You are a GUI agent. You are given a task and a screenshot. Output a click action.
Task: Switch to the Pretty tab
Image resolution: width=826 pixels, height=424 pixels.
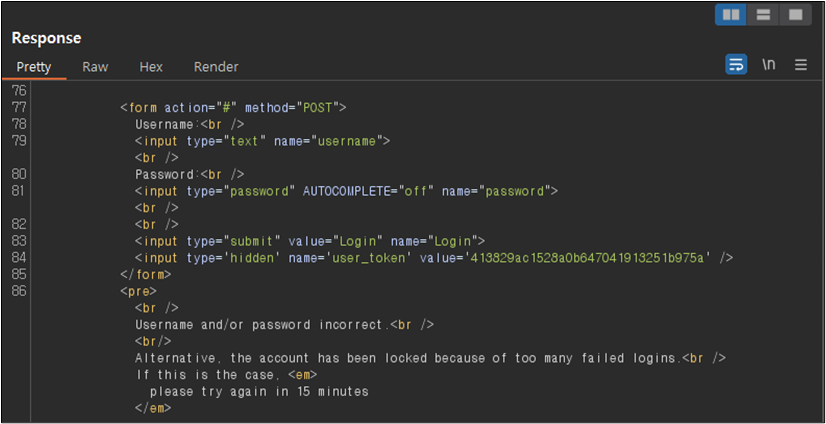tap(34, 67)
